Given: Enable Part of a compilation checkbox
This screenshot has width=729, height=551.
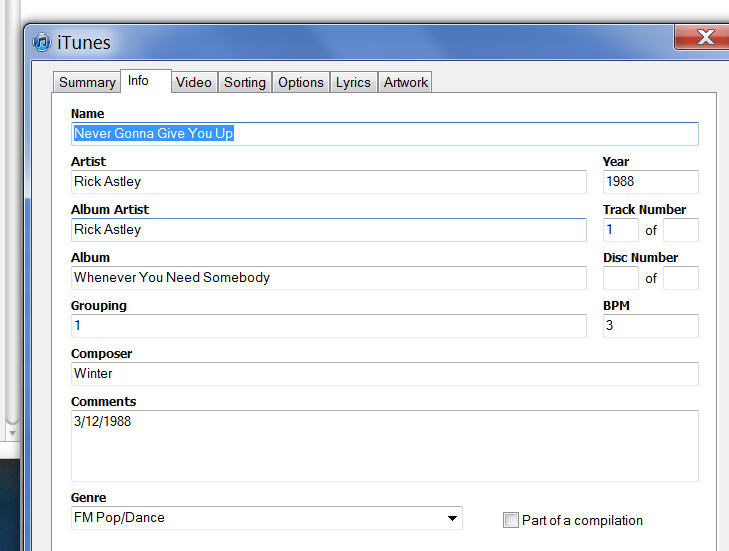Looking at the screenshot, I should pos(510,520).
